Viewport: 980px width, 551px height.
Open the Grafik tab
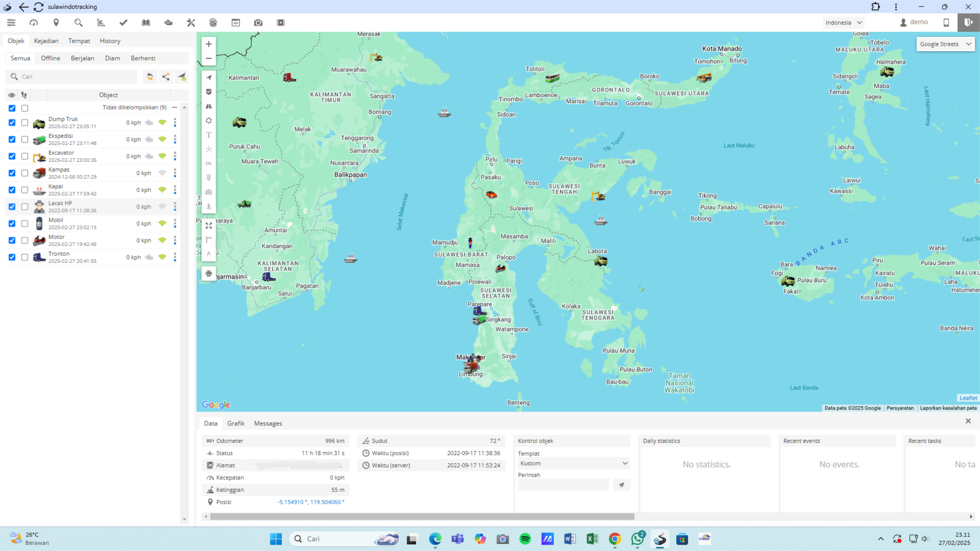tap(235, 423)
